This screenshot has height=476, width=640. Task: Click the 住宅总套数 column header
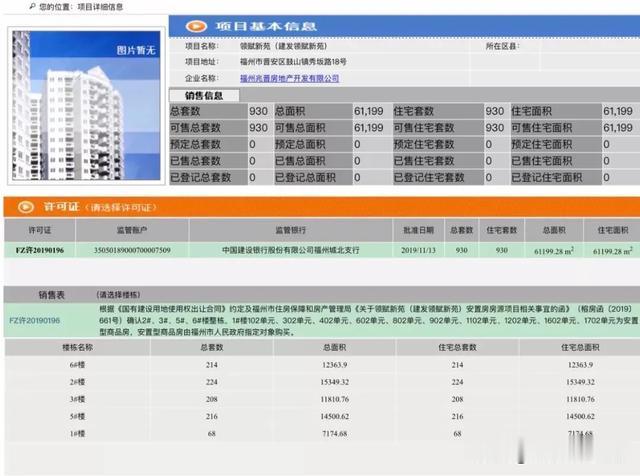point(457,347)
